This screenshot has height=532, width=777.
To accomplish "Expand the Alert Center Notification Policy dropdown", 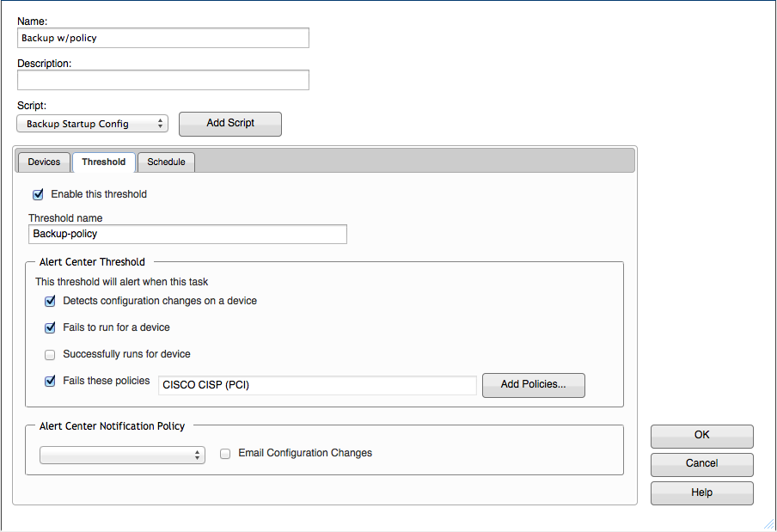I will point(122,455).
